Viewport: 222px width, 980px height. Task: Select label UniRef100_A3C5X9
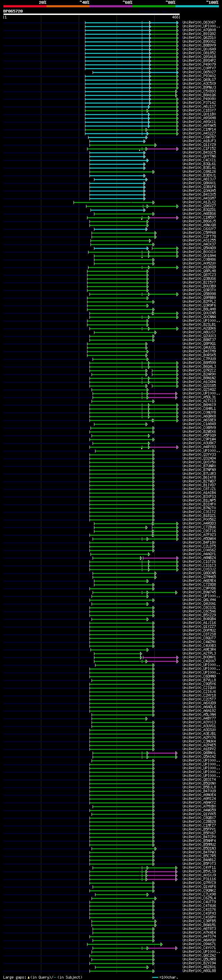tap(199, 84)
